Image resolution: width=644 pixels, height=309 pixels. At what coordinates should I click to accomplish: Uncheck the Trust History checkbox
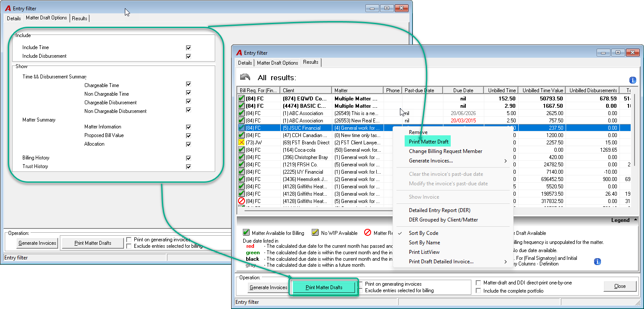pyautogui.click(x=188, y=167)
